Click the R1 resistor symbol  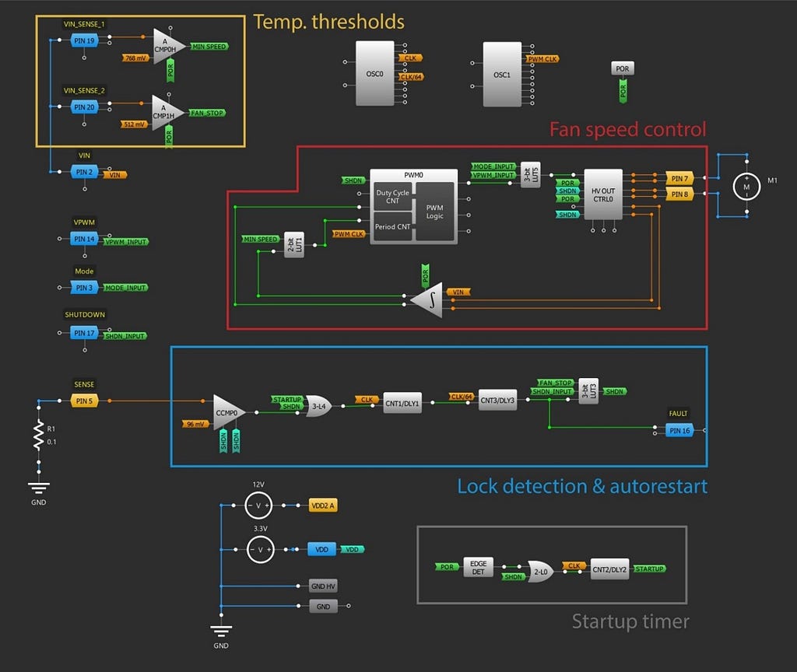coord(39,436)
